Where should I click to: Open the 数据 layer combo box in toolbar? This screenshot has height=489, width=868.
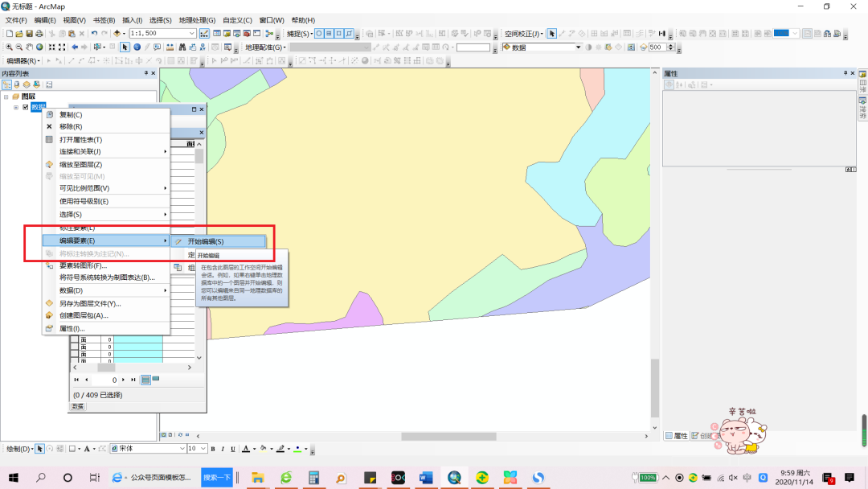point(542,47)
